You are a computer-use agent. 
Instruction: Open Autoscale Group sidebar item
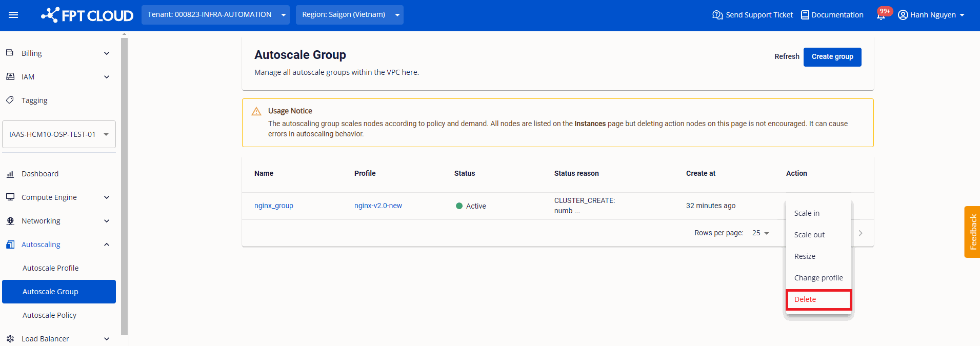pyautogui.click(x=59, y=292)
